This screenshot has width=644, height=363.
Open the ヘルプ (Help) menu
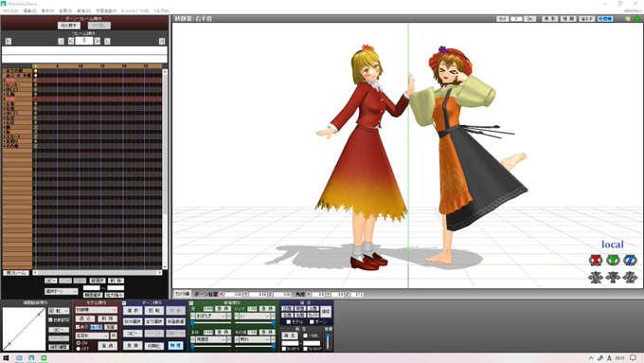click(161, 11)
